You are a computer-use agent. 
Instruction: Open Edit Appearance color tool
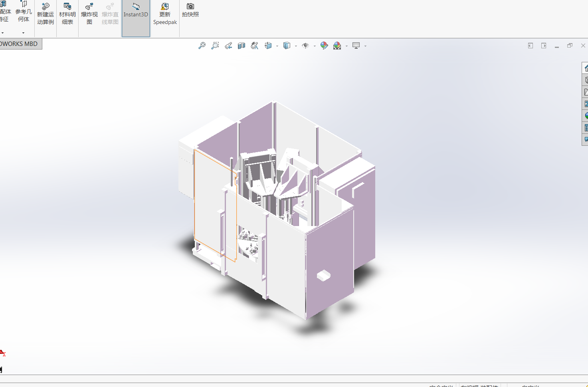[x=324, y=46]
